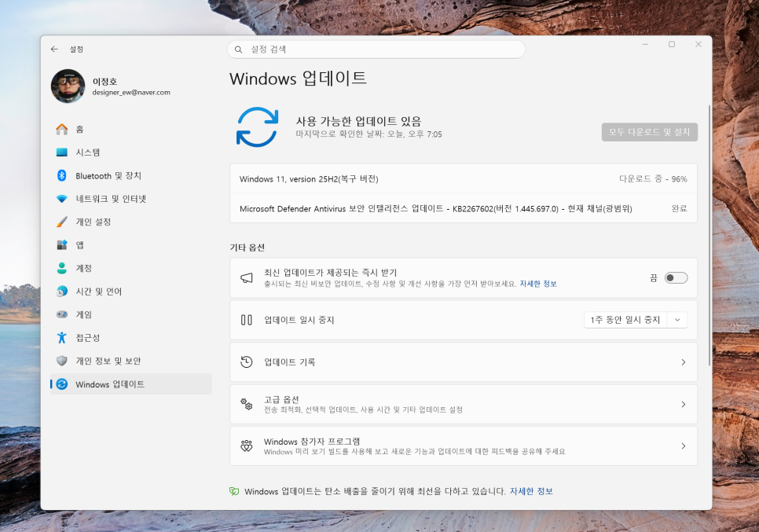Click the 기타 옵션 section heading

coord(247,248)
